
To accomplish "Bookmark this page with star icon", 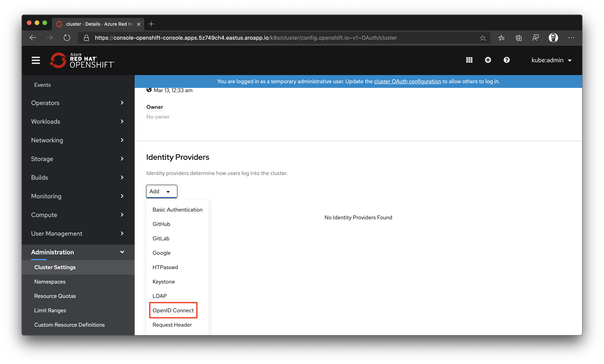I will tap(482, 38).
